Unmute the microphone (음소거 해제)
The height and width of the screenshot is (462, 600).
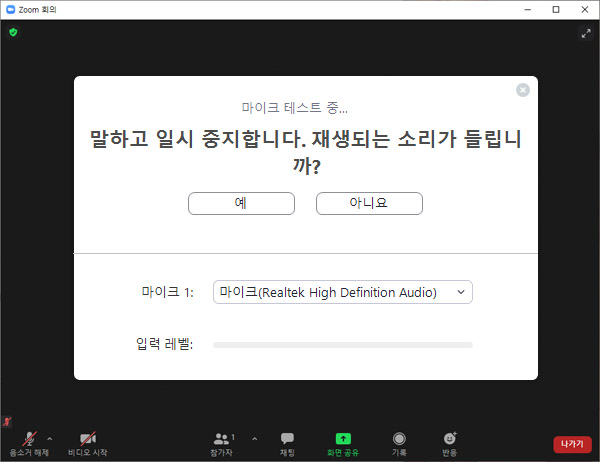click(29, 440)
